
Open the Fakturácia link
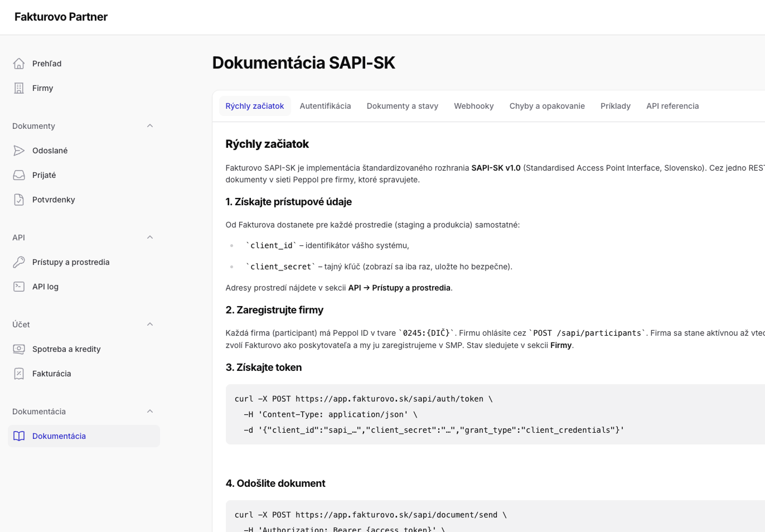[x=84, y=374]
